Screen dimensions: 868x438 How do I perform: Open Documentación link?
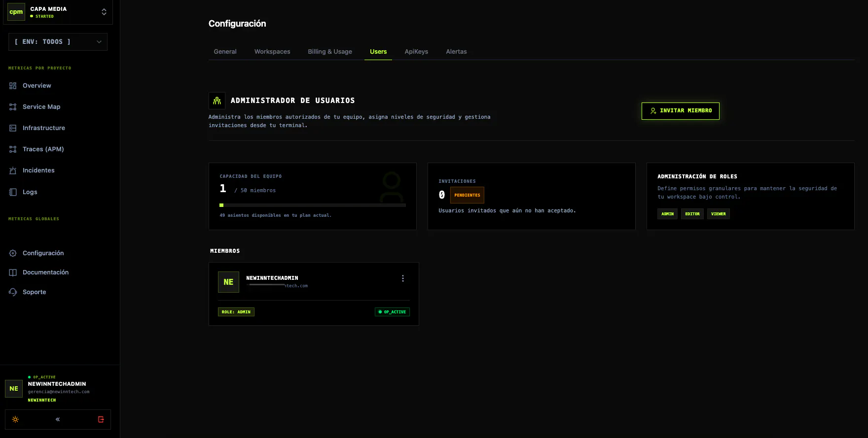click(45, 272)
